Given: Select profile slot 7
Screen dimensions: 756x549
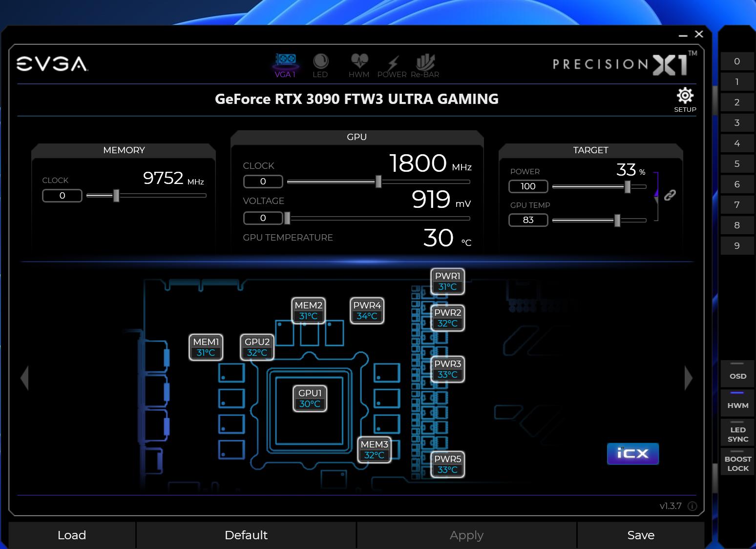Looking at the screenshot, I should 737,205.
